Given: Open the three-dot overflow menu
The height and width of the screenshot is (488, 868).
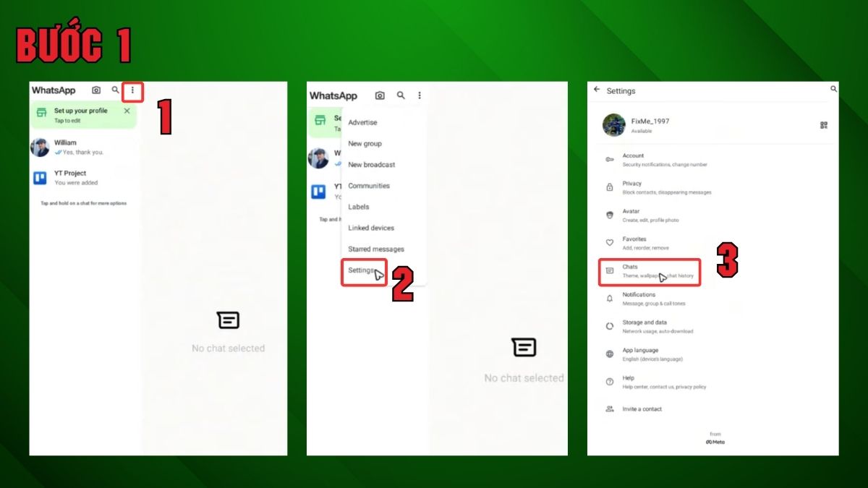Looking at the screenshot, I should tap(132, 91).
